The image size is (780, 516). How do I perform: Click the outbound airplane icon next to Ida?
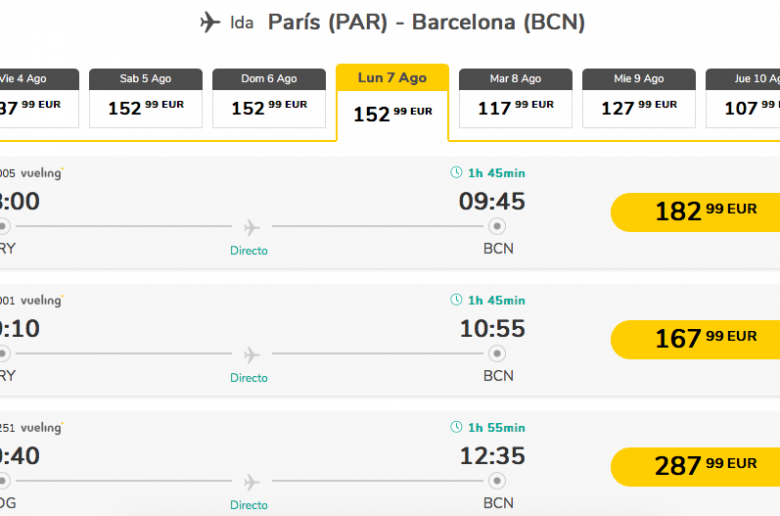(210, 22)
